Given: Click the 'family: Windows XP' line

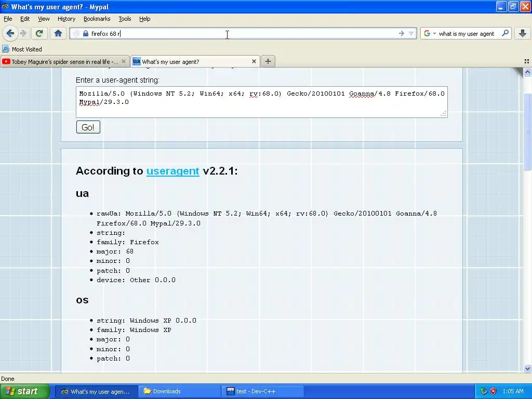Looking at the screenshot, I should pyautogui.click(x=134, y=330).
